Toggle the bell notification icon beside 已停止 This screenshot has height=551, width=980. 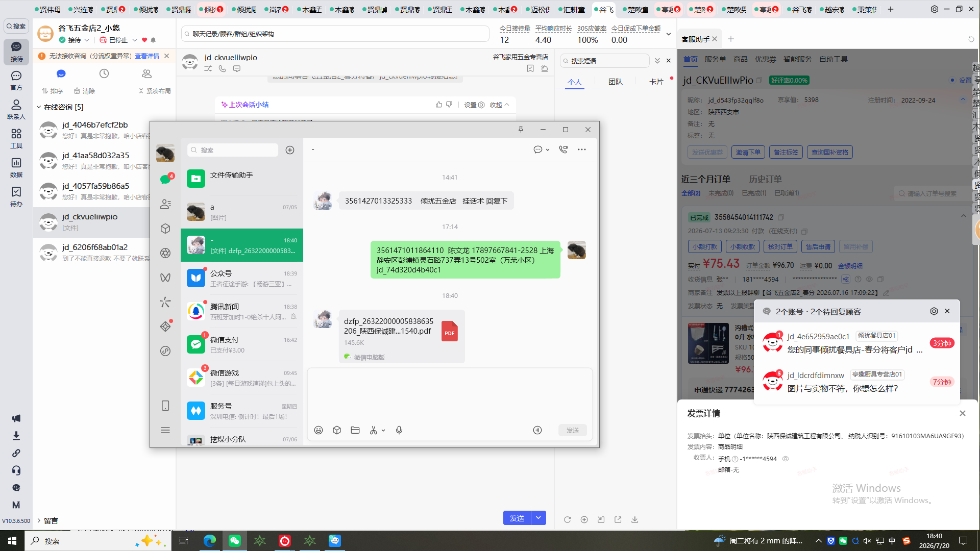[153, 40]
